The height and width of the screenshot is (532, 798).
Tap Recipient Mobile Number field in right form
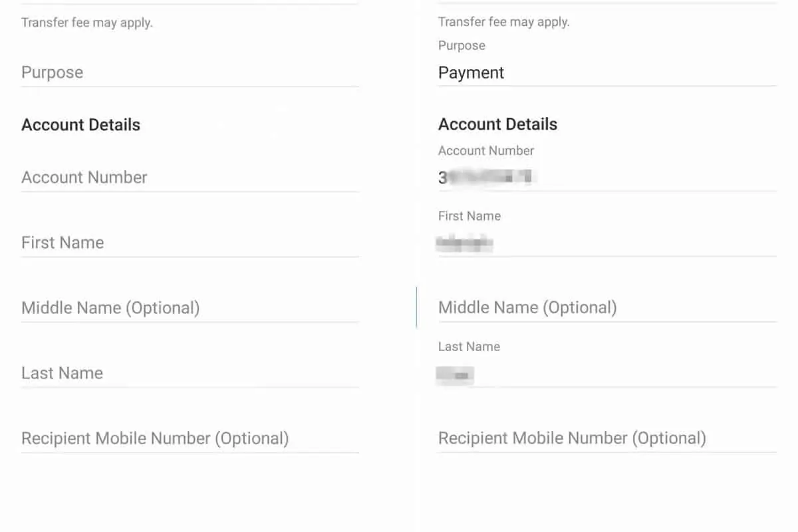(606, 439)
